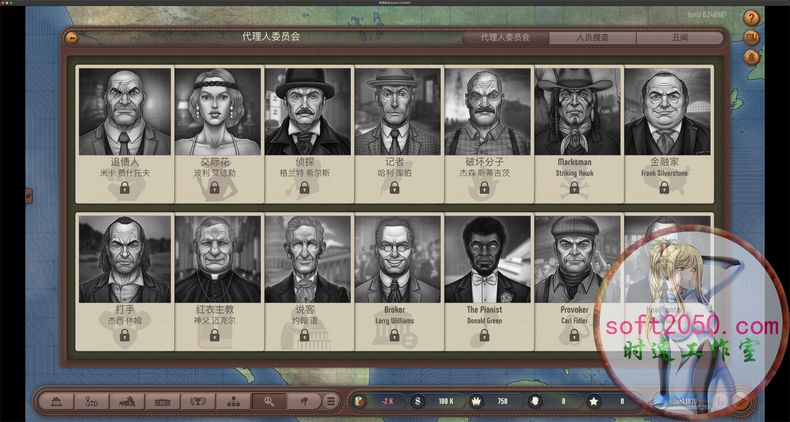
Task: Select the magnifying glass icon in toolbar
Action: tap(268, 401)
